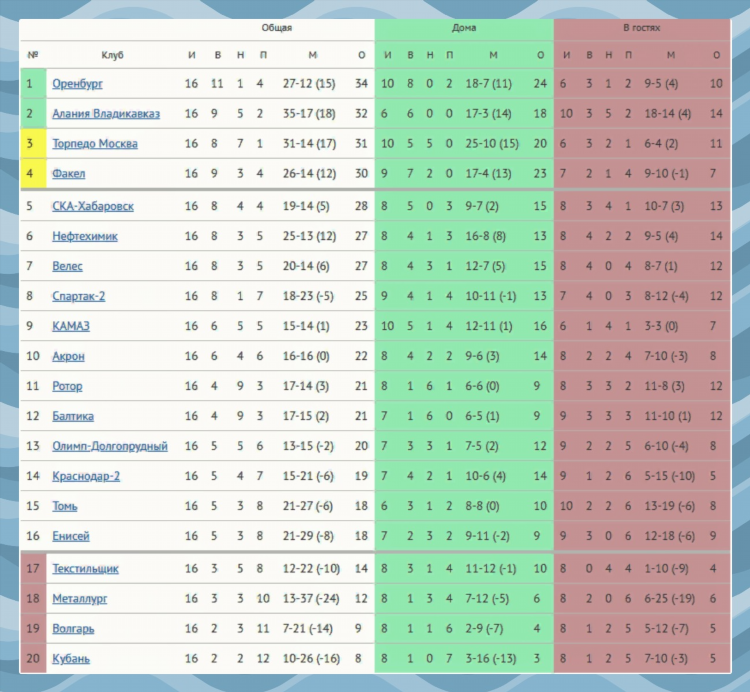Image resolution: width=750 pixels, height=692 pixels.
Task: Click the red position 20 cell
Action: (33, 659)
